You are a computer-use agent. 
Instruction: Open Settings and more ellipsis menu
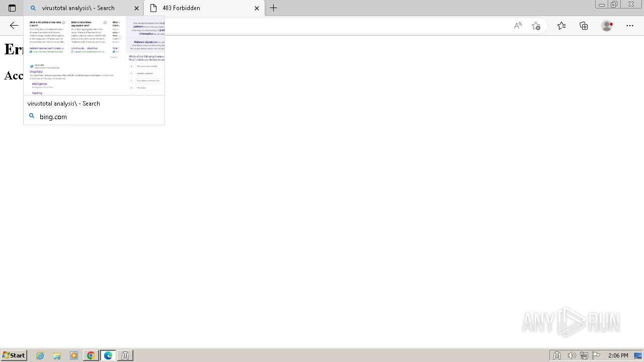coord(630,26)
